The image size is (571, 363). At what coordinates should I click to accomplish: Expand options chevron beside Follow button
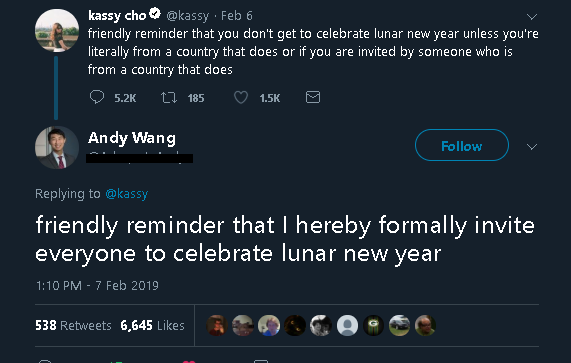coord(532,147)
